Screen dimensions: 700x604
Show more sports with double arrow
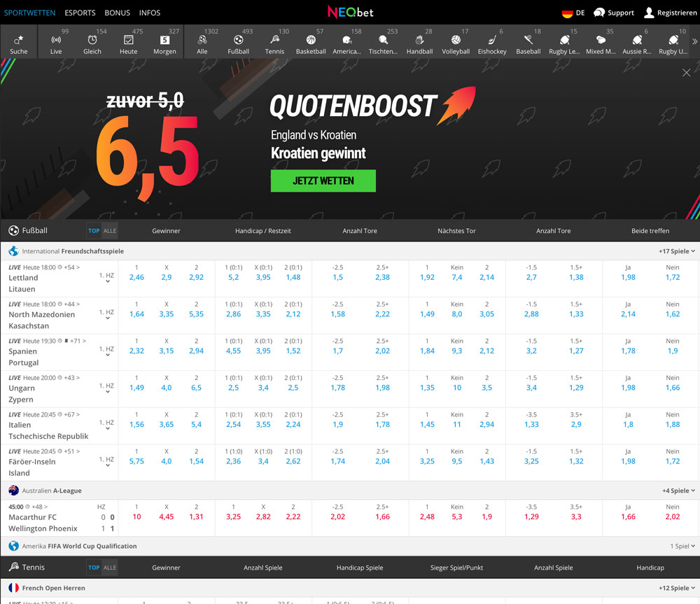pyautogui.click(x=694, y=41)
